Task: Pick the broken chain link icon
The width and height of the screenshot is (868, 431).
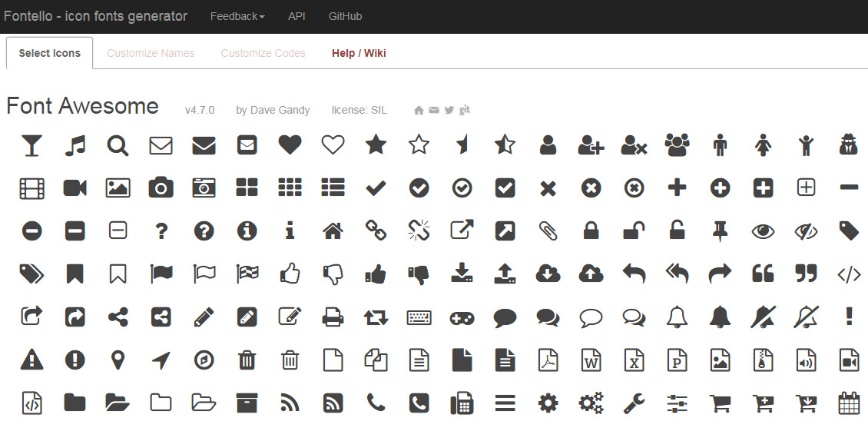Action: (419, 230)
